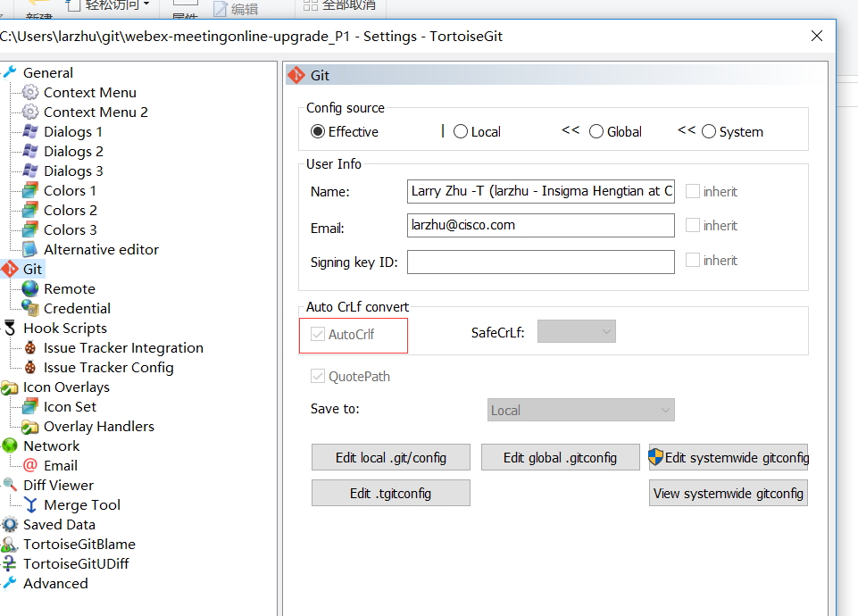Select the Global config source radio
Screen dimensions: 858x616
click(596, 132)
